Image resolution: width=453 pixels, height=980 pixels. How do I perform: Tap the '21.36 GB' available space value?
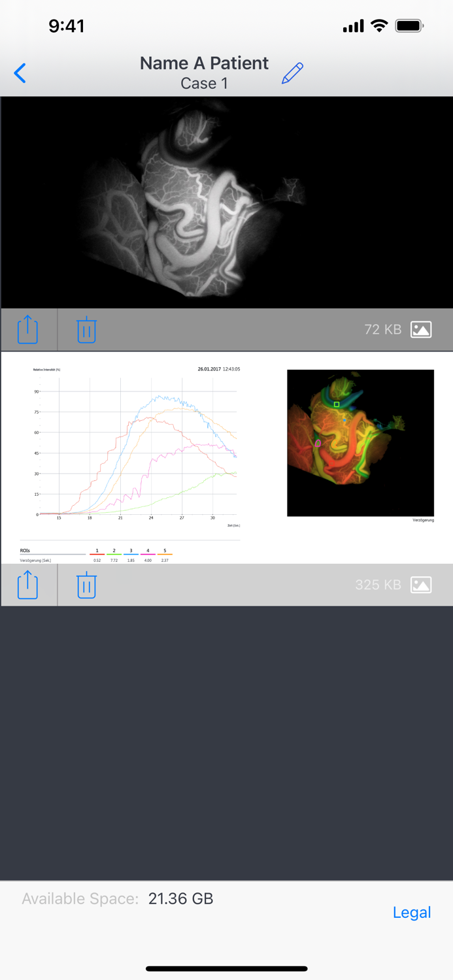click(x=180, y=898)
